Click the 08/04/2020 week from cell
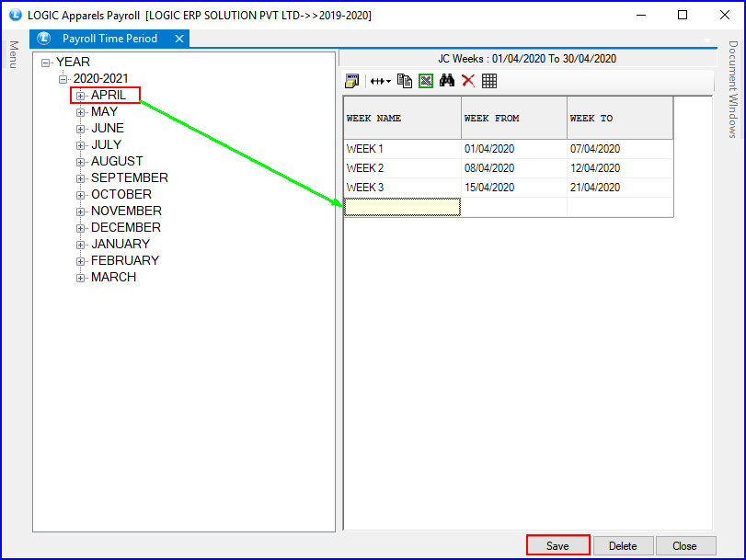746x560 pixels. [x=514, y=168]
